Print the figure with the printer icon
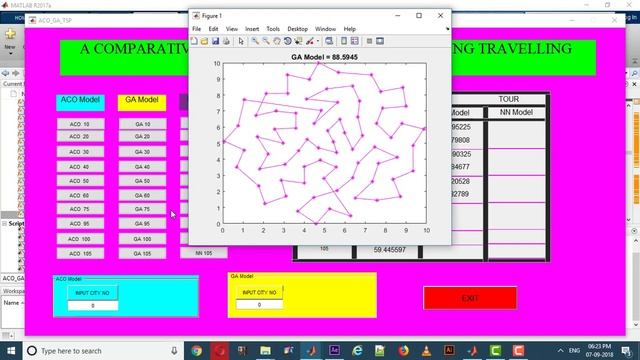This screenshot has height=360, width=640. [226, 41]
